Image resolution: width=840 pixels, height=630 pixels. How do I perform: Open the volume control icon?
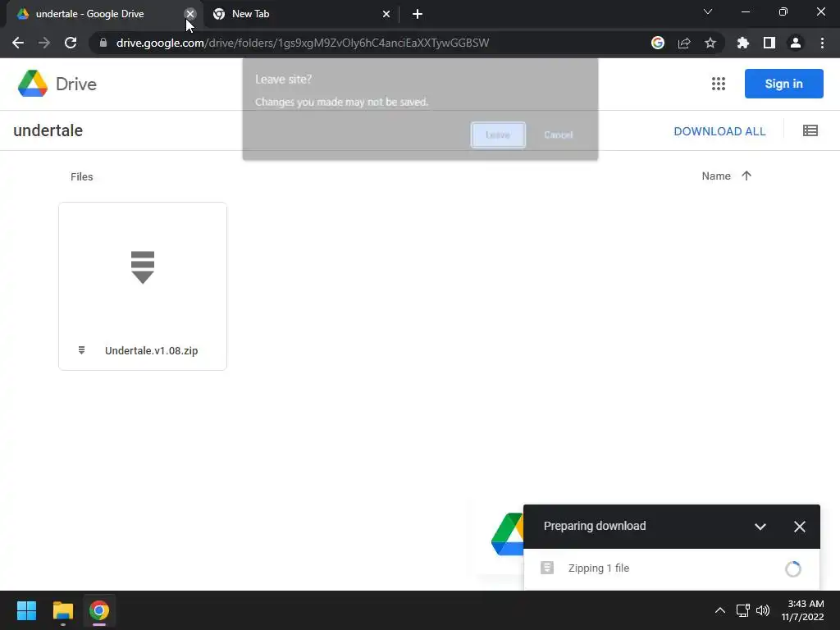(x=763, y=610)
